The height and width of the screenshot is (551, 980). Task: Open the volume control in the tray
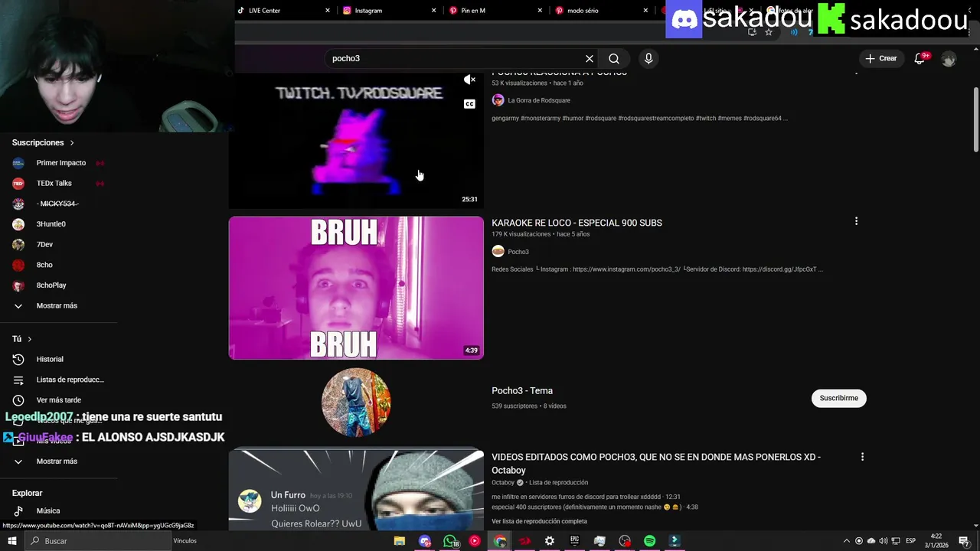884,541
